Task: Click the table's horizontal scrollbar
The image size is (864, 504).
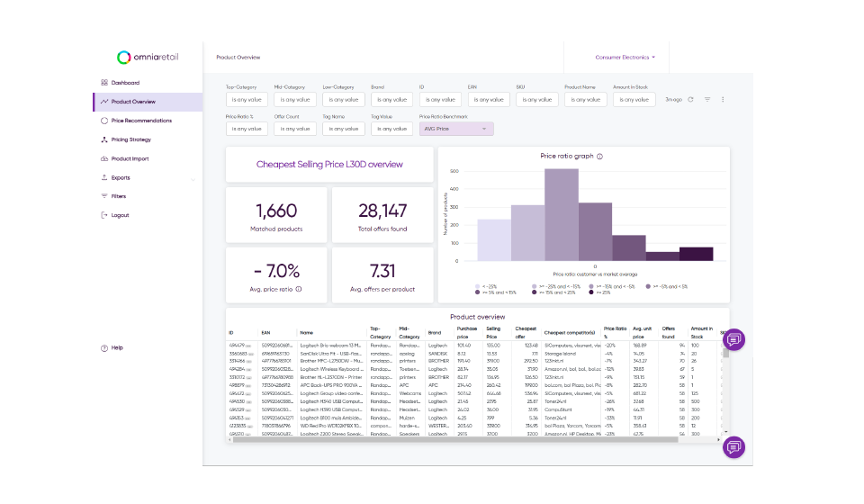Action: 455,439
